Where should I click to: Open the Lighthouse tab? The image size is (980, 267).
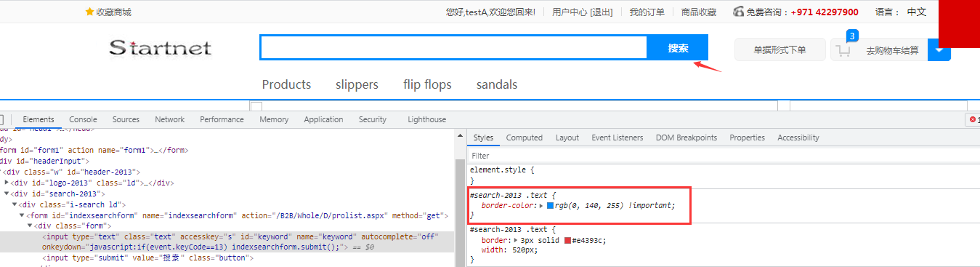(x=427, y=119)
